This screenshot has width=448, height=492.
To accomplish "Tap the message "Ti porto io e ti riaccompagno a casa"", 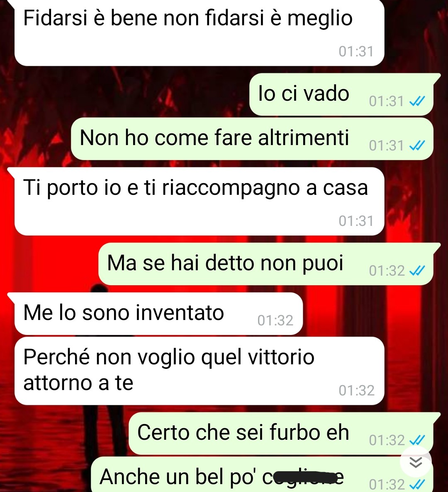I will (x=200, y=201).
